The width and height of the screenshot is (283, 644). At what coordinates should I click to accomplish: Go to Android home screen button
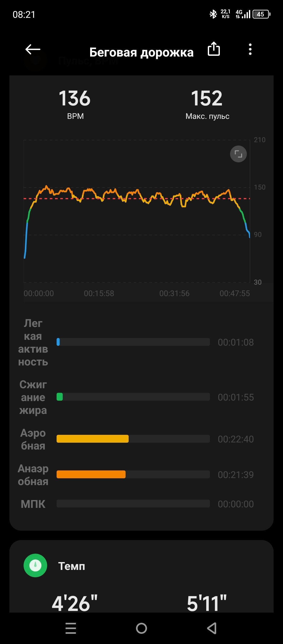tap(141, 628)
